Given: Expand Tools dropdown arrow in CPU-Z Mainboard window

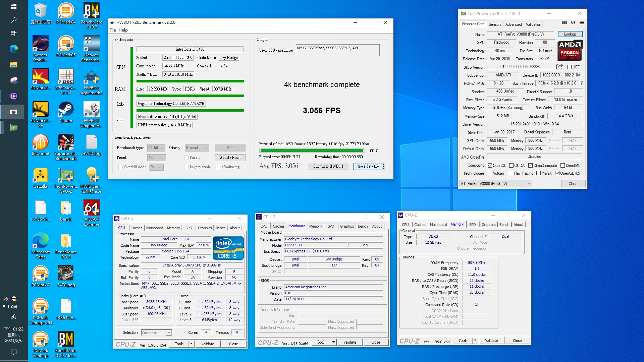Looking at the screenshot, I should point(333,342).
